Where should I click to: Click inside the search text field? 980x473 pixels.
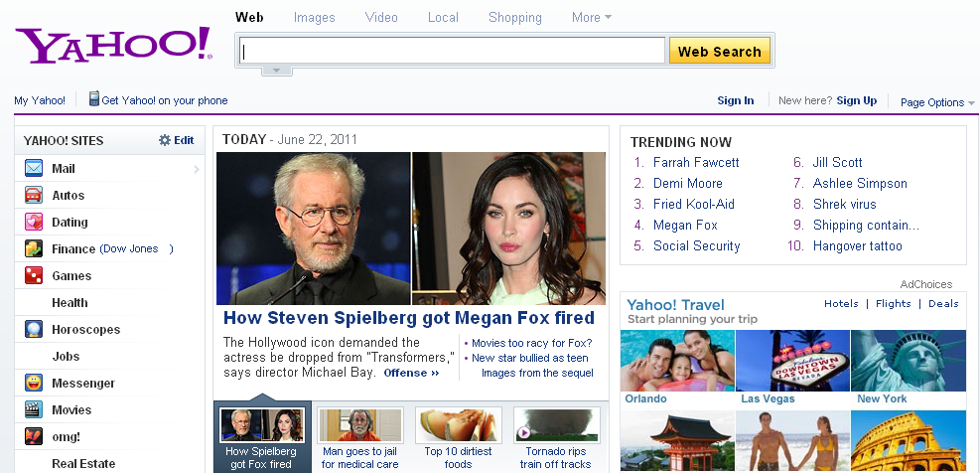click(x=451, y=51)
